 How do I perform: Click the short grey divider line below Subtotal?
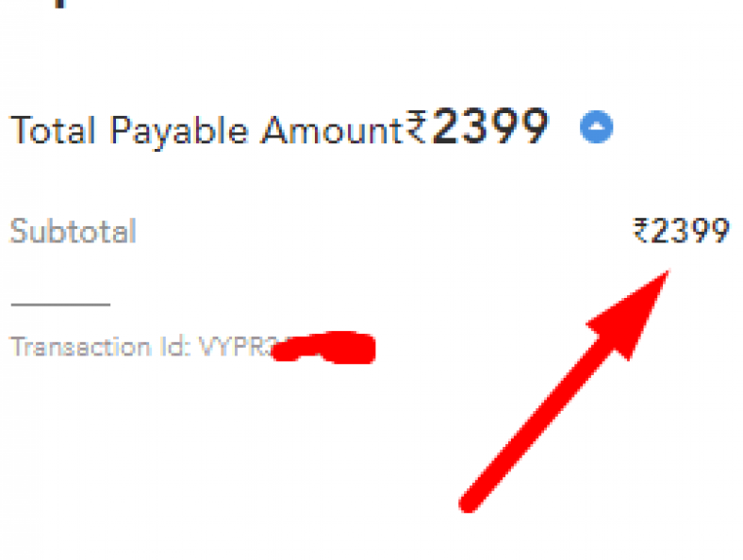click(60, 305)
